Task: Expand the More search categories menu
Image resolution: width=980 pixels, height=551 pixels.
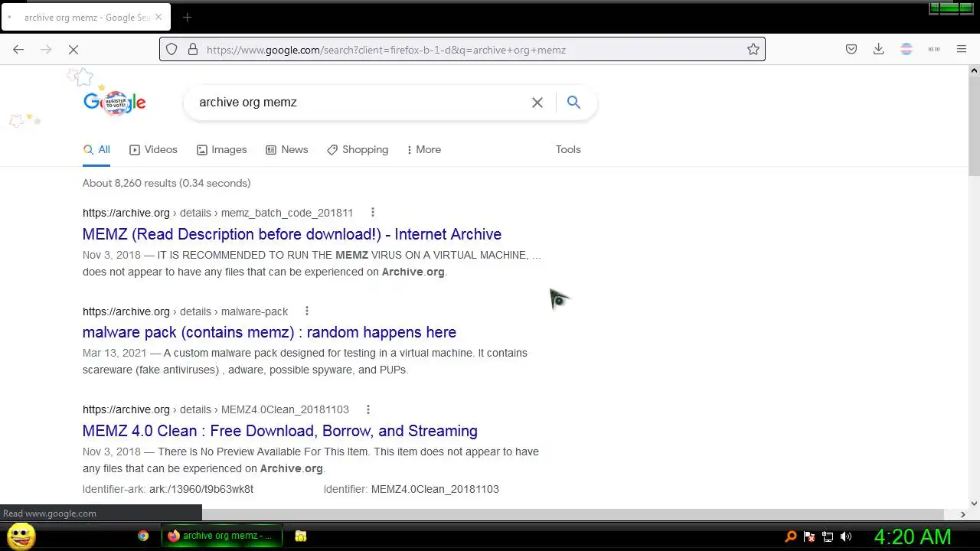Action: (x=424, y=150)
